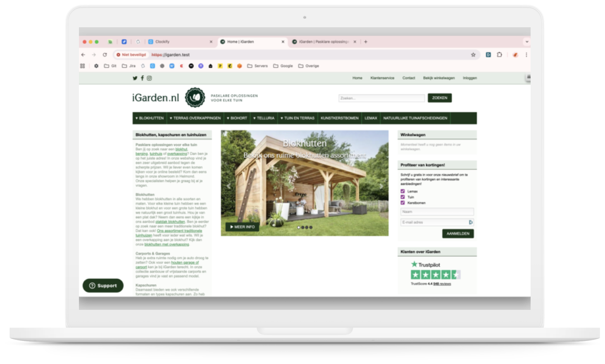This screenshot has height=364, width=605.
Task: Click the Facebook icon in the header
Action: (x=142, y=78)
